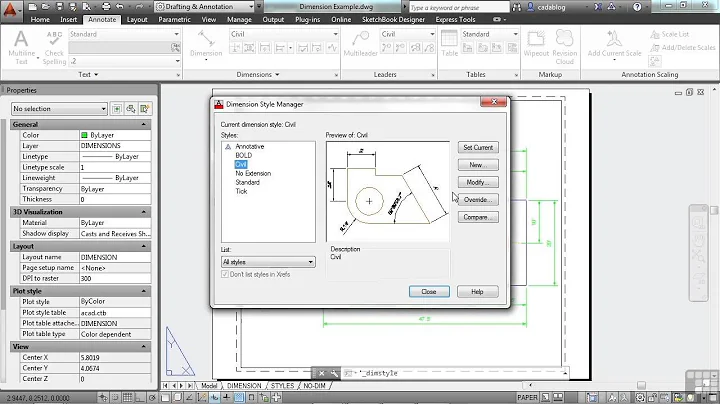Click the Help button in dialog
The image size is (720, 404).
click(478, 292)
